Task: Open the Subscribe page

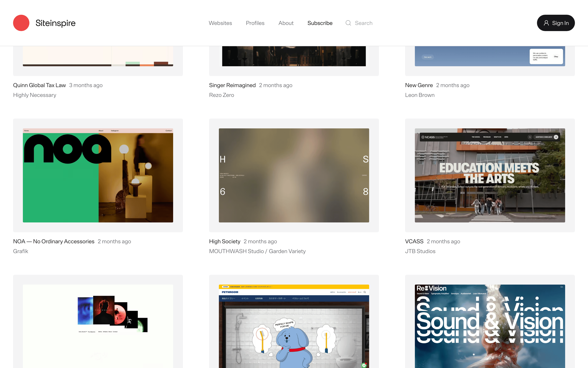Action: coord(320,23)
